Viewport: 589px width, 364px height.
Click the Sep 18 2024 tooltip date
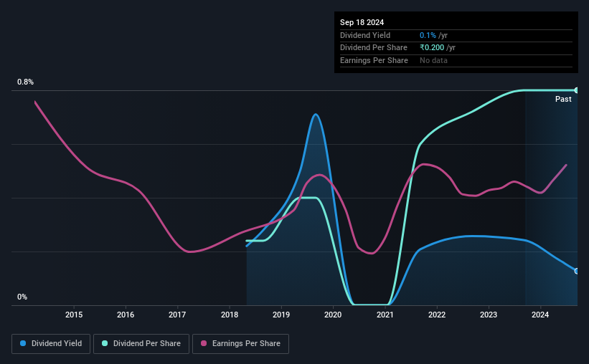pyautogui.click(x=362, y=22)
